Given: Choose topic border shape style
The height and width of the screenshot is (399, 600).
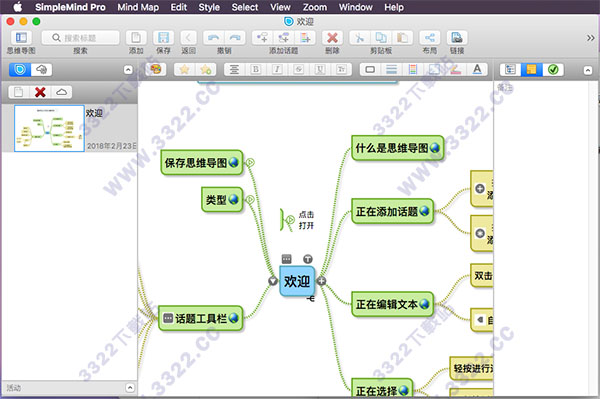Looking at the screenshot, I should (370, 69).
